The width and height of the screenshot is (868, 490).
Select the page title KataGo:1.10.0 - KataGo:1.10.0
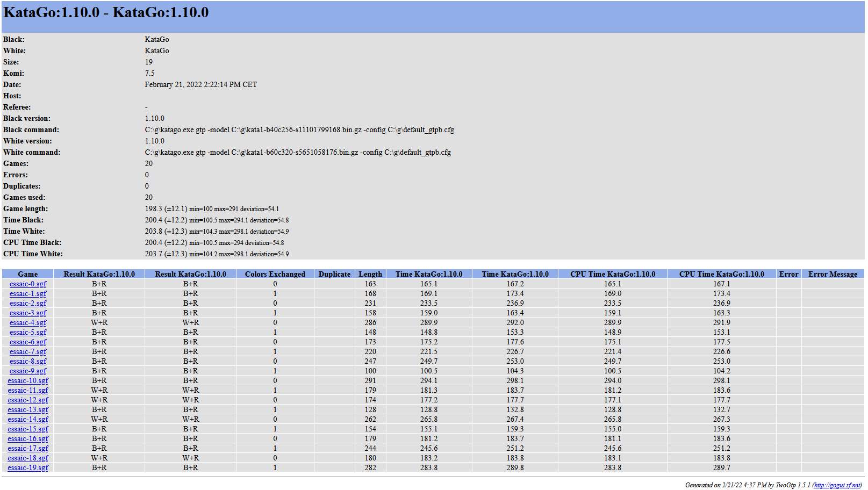(x=106, y=12)
